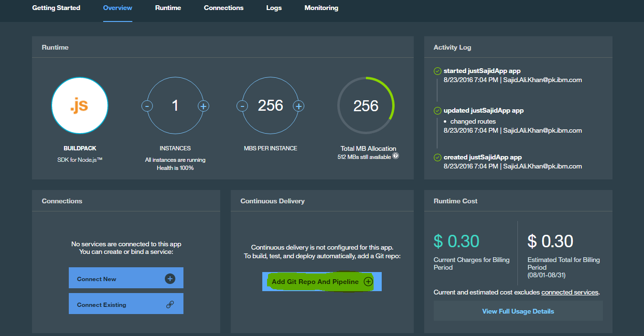Click the 'Health is 100%' status text
This screenshot has height=336, width=644.
click(175, 168)
